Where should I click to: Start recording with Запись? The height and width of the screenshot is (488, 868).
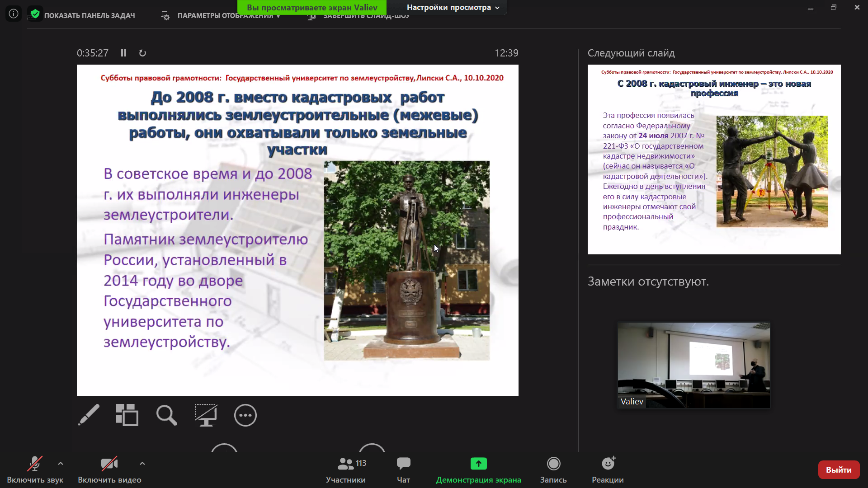[553, 470]
